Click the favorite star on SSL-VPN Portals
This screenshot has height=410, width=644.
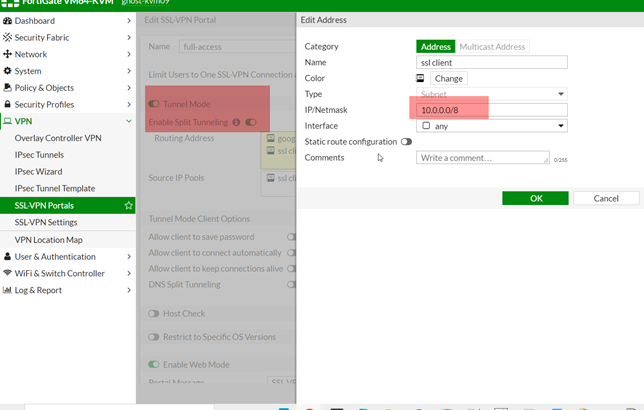point(128,206)
